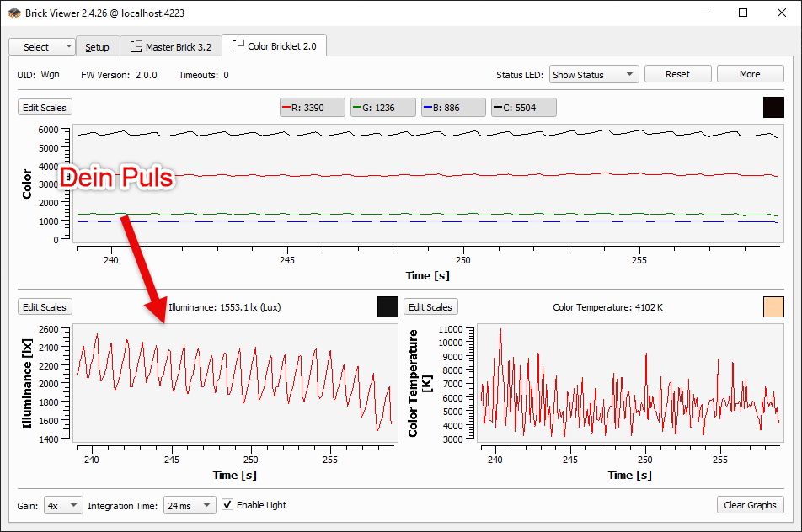Image resolution: width=802 pixels, height=532 pixels.
Task: Click the Color Bricklet 2.0 tab icon
Action: point(238,46)
